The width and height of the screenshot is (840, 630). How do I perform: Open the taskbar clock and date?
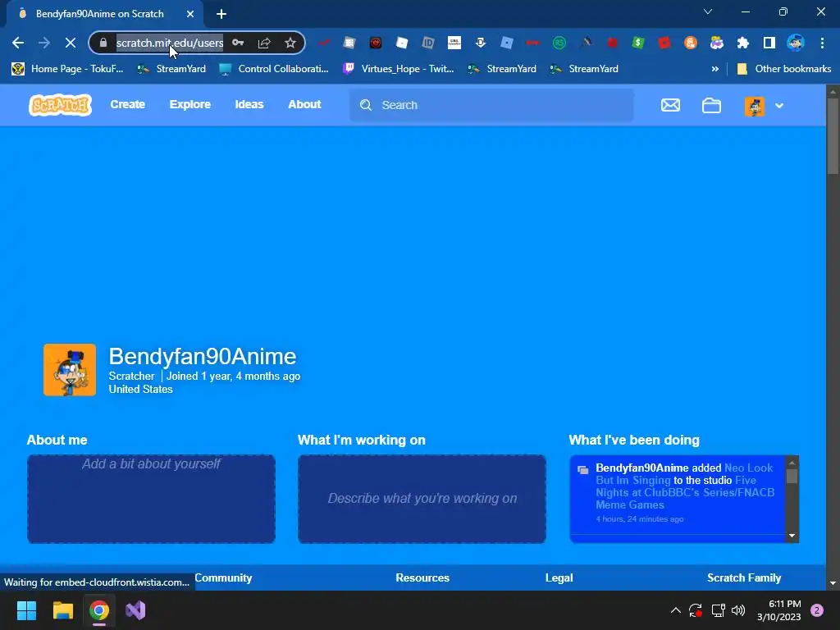coord(778,610)
